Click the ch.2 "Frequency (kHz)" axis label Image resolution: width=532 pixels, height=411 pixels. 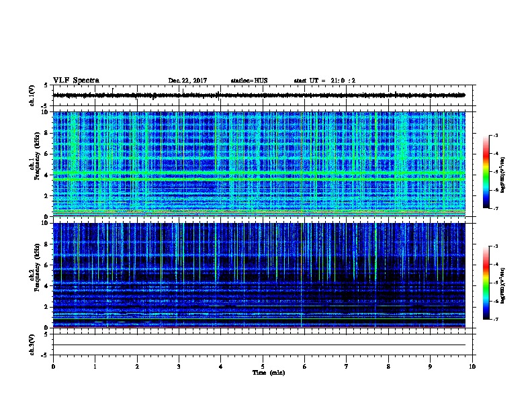tap(37, 267)
